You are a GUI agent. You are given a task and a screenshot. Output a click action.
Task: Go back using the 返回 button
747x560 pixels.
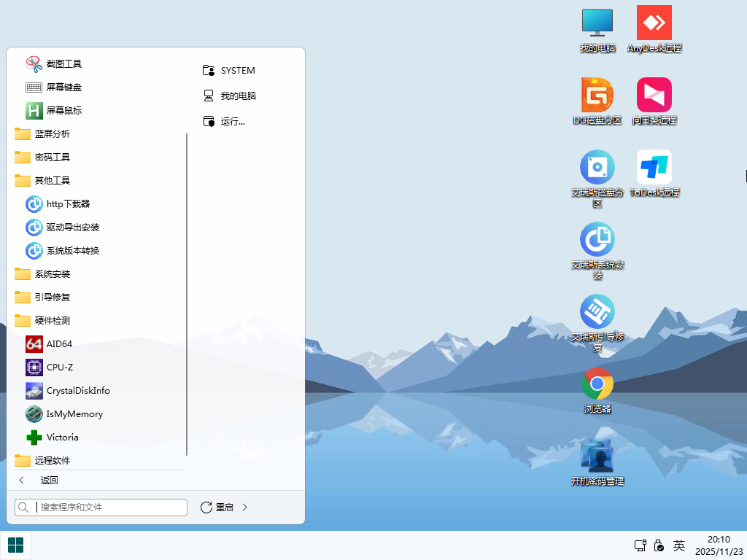coord(49,480)
